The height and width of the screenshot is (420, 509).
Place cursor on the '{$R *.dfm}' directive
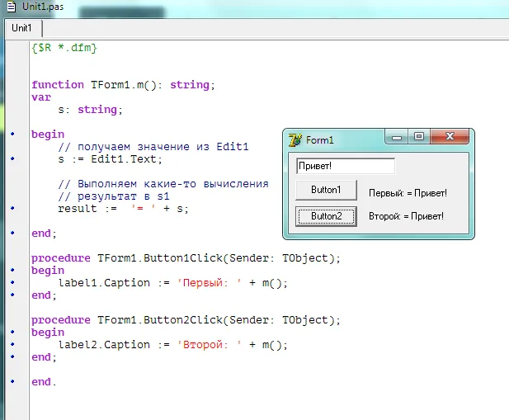pos(64,49)
